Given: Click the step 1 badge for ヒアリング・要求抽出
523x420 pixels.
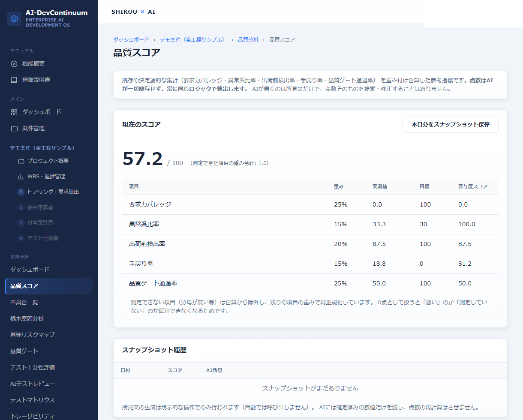Looking at the screenshot, I should [21, 192].
